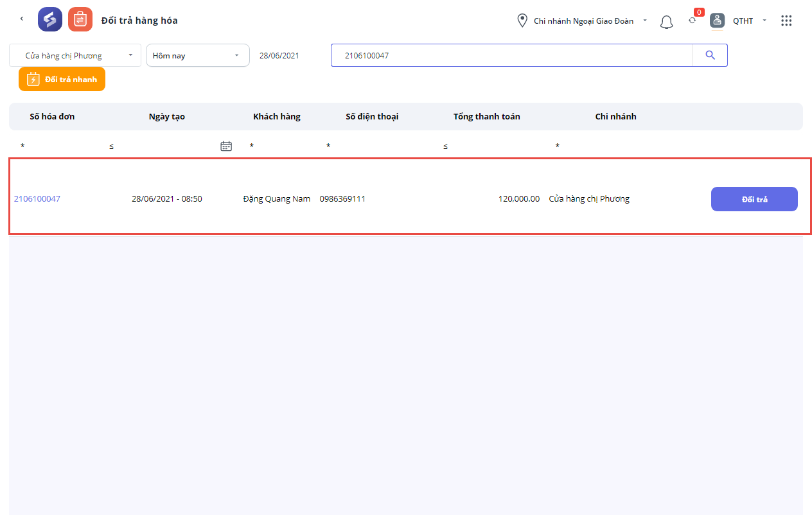The image size is (812, 515).
Task: Click the Ngày tạo column header
Action: tap(167, 116)
